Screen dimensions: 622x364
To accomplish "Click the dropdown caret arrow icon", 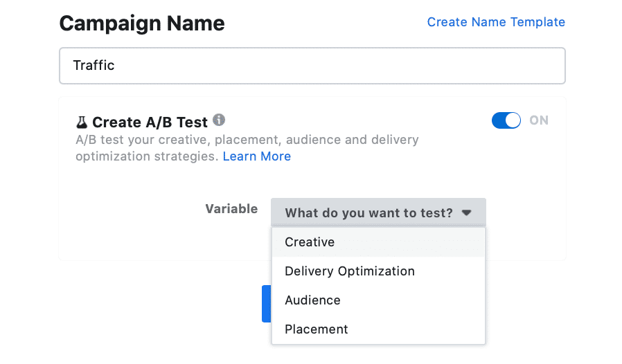I will [467, 213].
